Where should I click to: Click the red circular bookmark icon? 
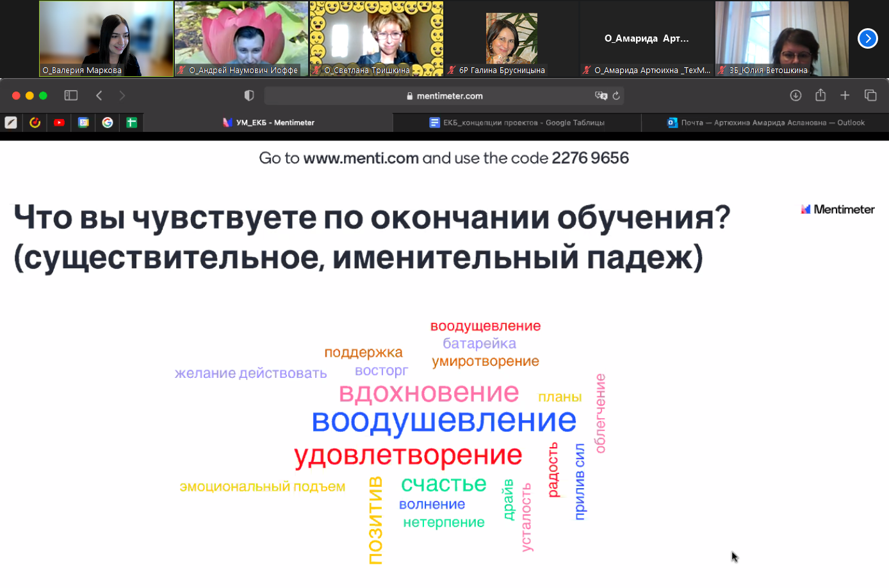(35, 122)
